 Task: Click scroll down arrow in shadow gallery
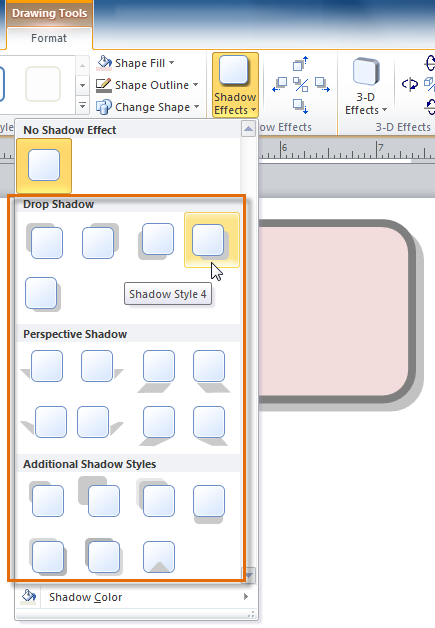249,575
